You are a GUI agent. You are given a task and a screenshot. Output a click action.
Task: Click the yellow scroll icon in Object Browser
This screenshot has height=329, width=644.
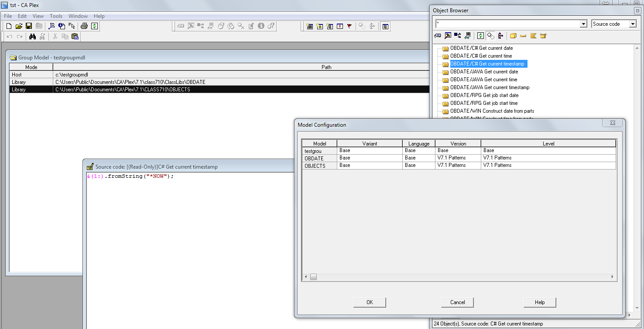click(533, 36)
